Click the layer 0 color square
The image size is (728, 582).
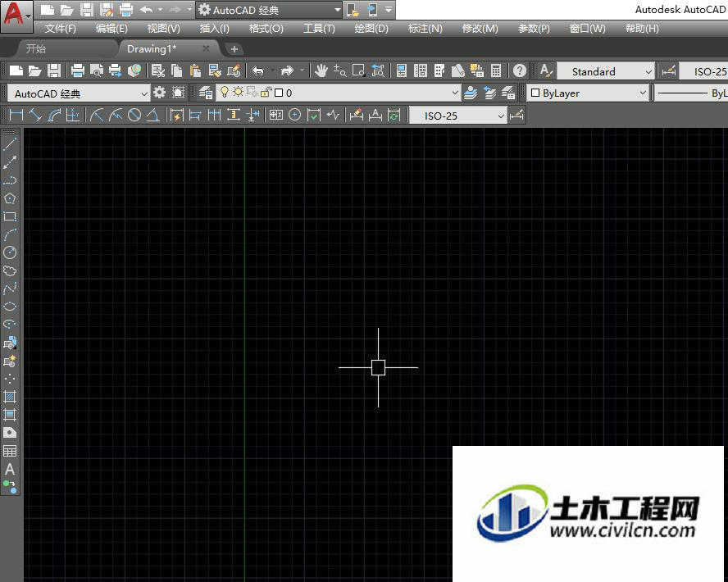[279, 93]
